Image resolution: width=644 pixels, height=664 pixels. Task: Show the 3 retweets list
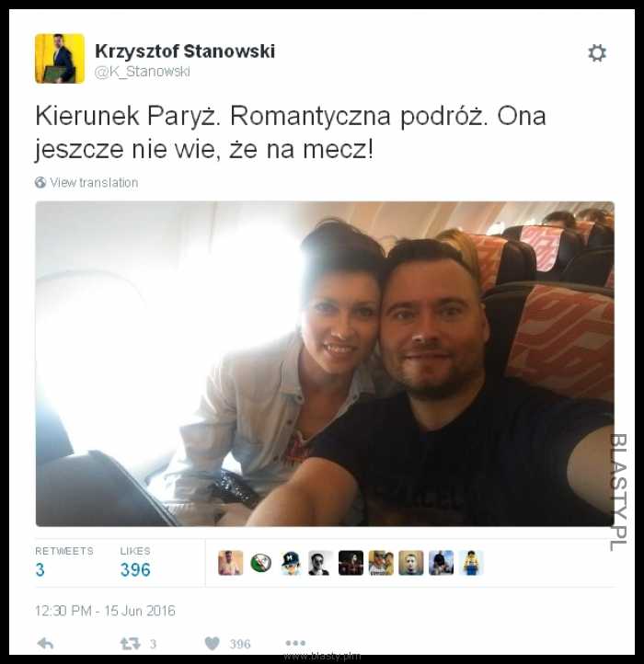(64, 562)
